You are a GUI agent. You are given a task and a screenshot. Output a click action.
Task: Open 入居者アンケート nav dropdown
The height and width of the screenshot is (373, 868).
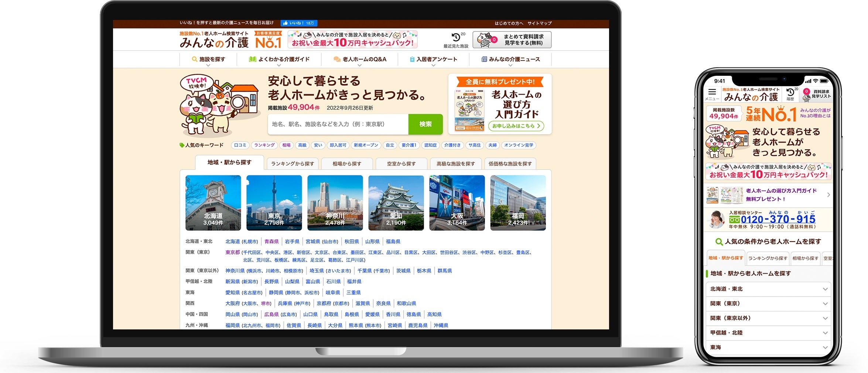(x=434, y=59)
